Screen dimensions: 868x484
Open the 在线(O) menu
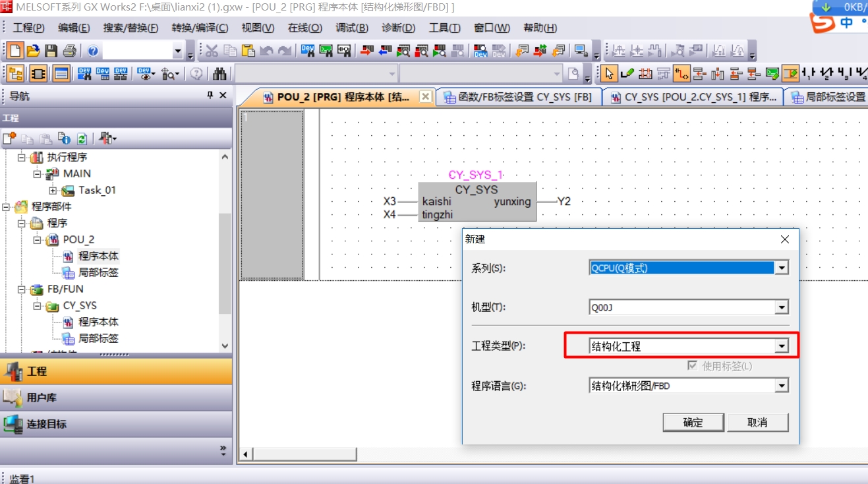304,28
